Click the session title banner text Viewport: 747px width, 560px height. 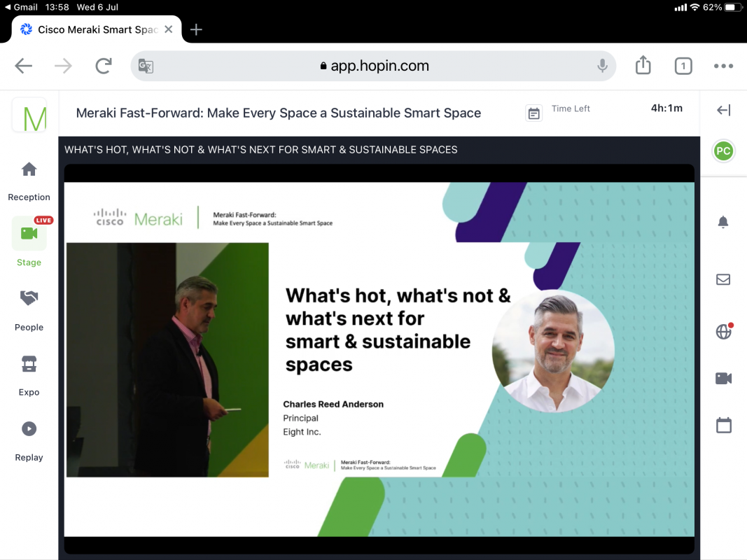click(261, 150)
